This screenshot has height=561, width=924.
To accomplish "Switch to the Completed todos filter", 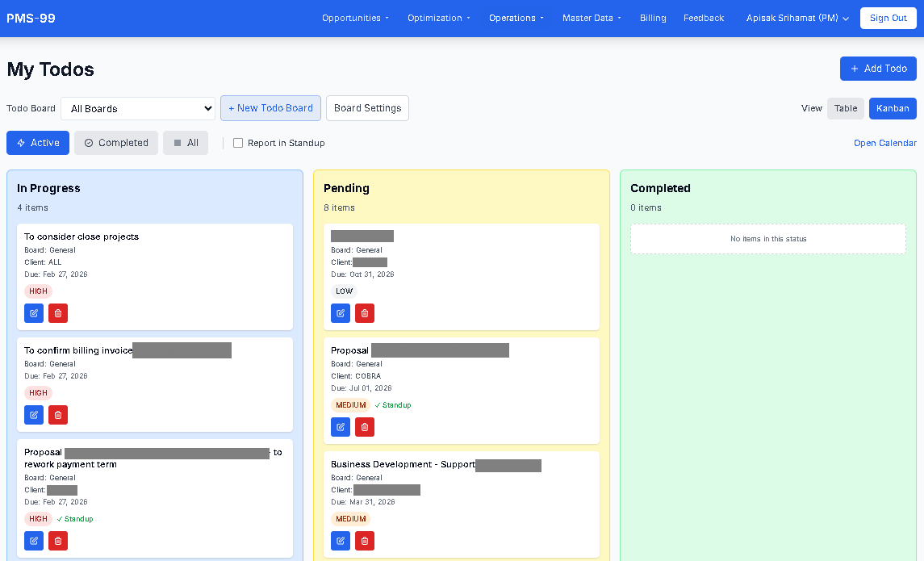I will point(115,143).
